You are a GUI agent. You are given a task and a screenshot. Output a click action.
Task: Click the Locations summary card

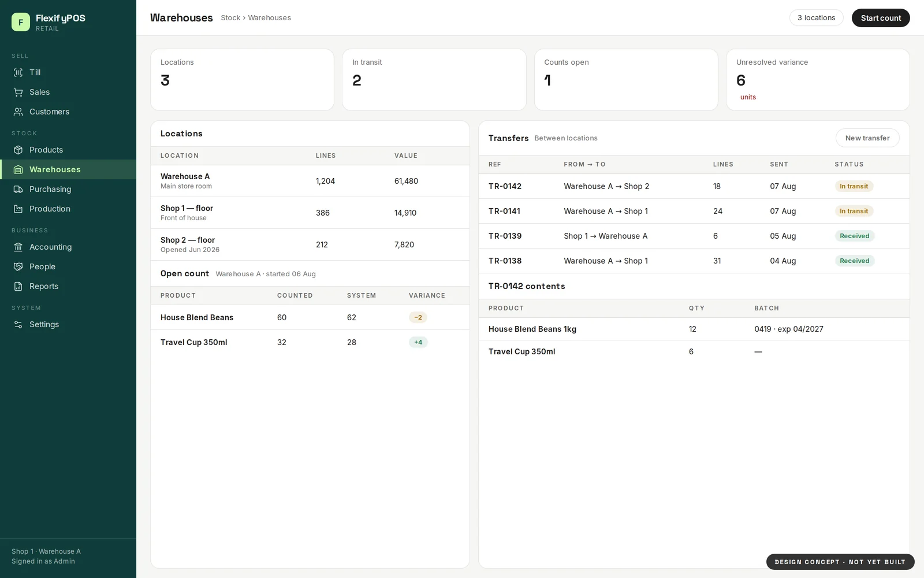tap(242, 80)
